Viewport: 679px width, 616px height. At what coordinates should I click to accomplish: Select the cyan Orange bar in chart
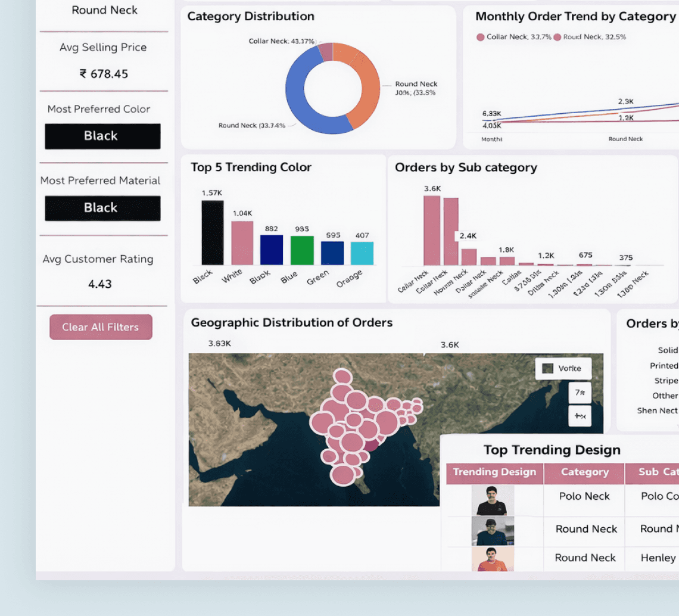[362, 253]
